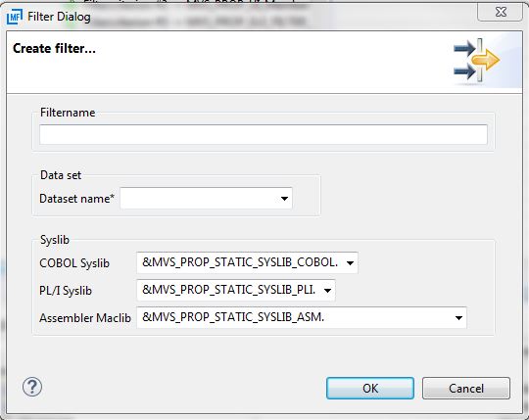
Task: Confirm filter with the OK button
Action: click(370, 389)
